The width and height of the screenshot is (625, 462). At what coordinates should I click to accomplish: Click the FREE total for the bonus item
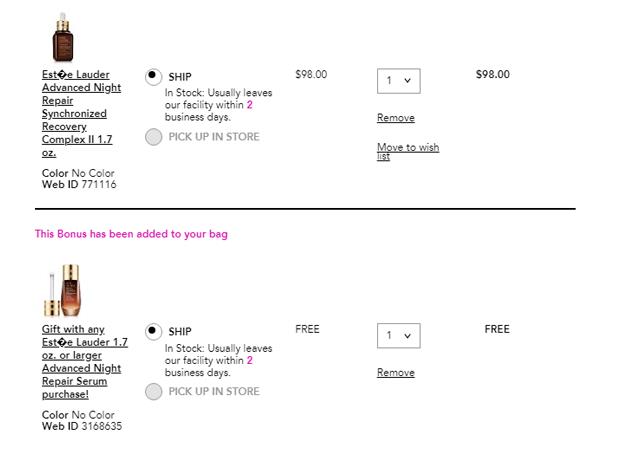tap(497, 329)
